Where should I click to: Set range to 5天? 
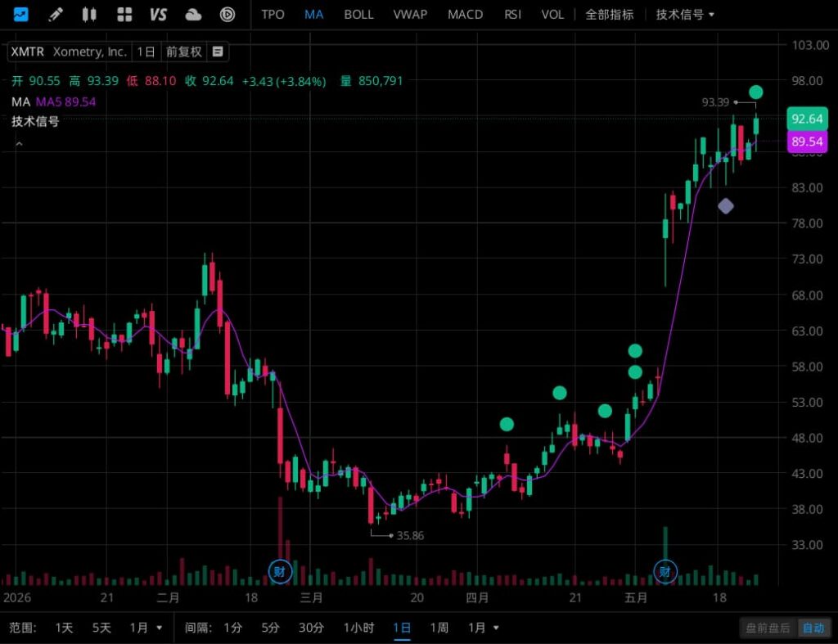(x=101, y=628)
